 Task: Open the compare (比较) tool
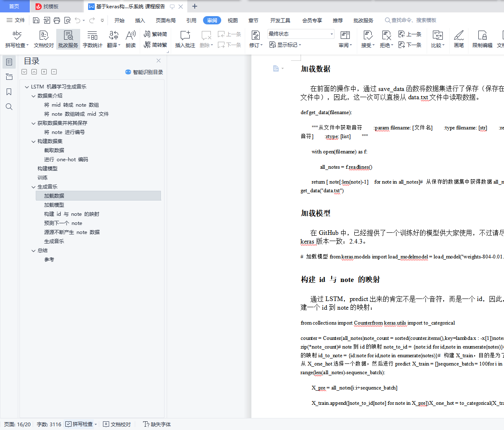click(x=438, y=39)
